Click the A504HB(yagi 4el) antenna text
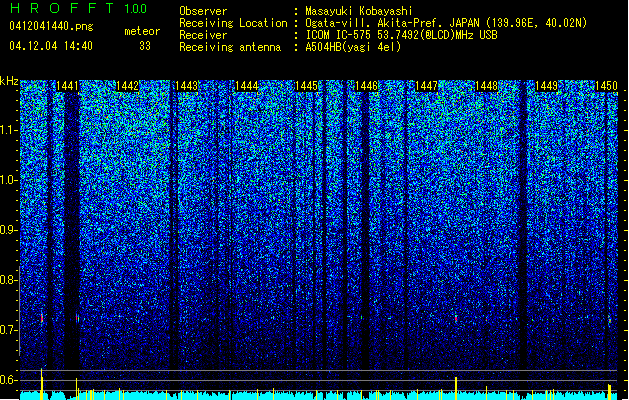The width and height of the screenshot is (629, 400). click(353, 47)
